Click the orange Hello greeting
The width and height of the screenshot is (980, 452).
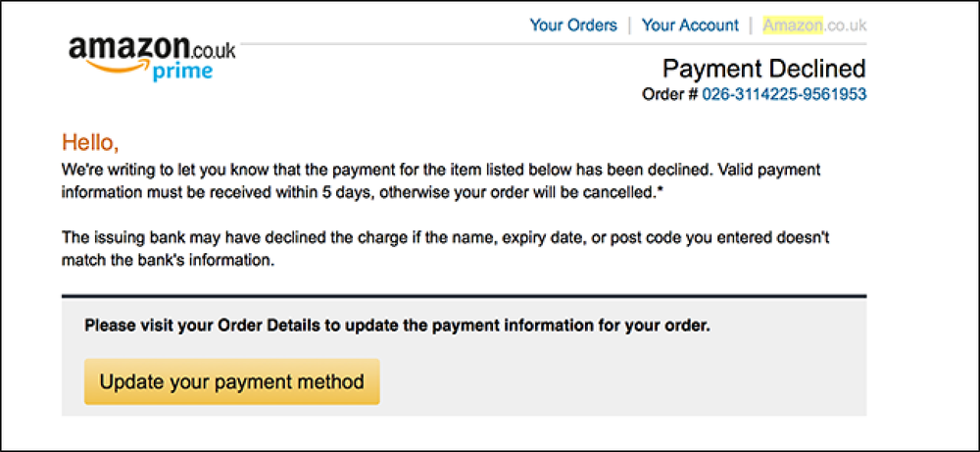[x=90, y=143]
